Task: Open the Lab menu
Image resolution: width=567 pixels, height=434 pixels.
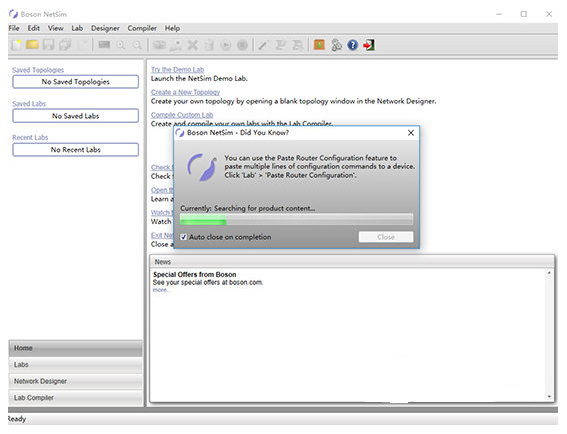Action: [77, 28]
